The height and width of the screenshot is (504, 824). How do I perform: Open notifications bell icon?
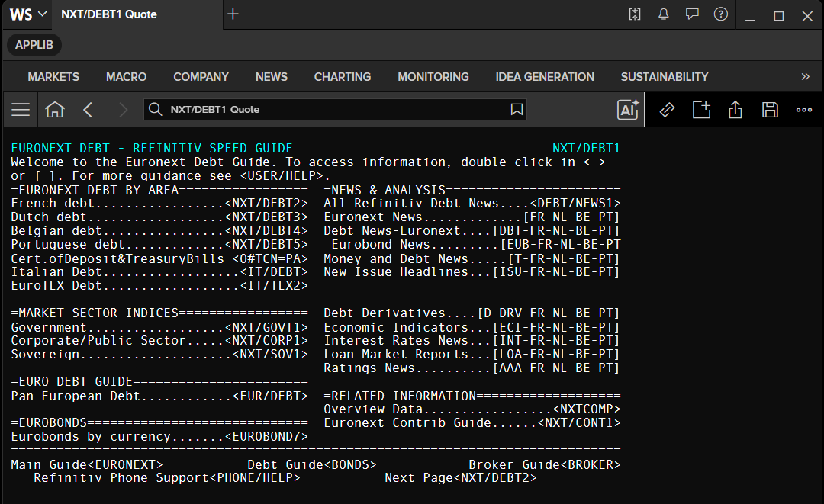[x=664, y=14]
